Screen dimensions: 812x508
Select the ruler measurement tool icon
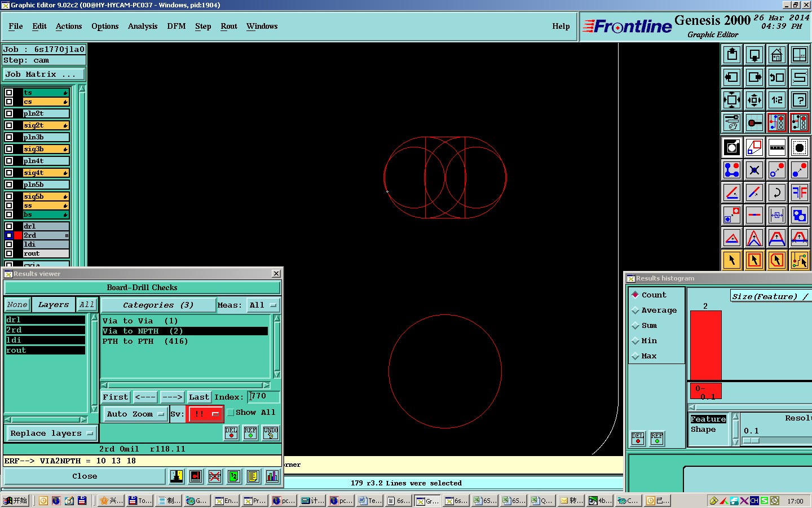[776, 147]
